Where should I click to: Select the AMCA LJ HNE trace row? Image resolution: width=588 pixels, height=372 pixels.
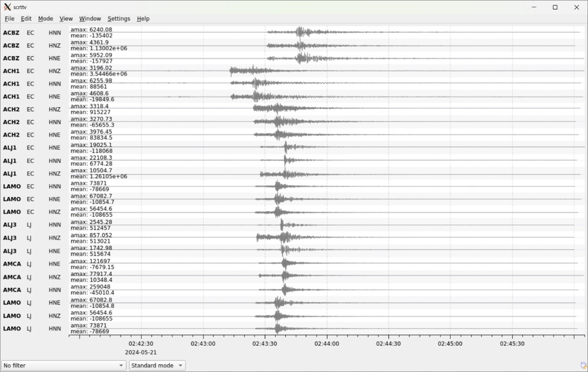(293, 263)
